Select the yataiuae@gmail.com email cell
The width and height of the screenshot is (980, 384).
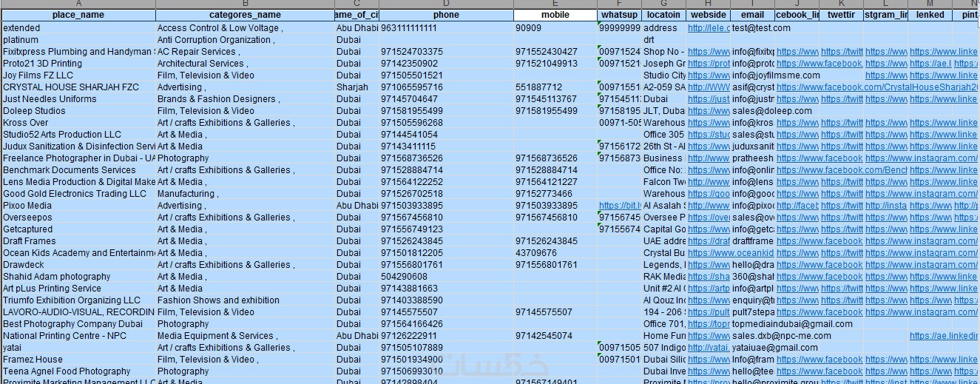coord(775,348)
